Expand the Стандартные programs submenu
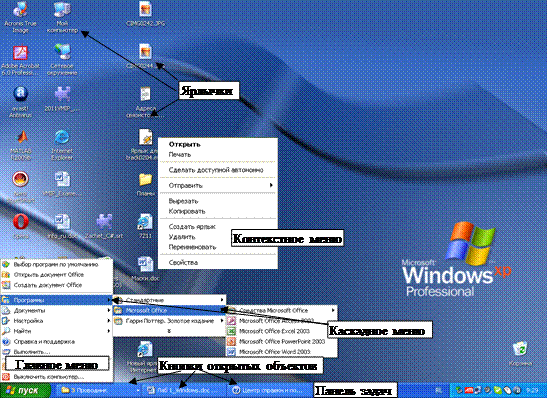The image size is (547, 401). coord(170,300)
